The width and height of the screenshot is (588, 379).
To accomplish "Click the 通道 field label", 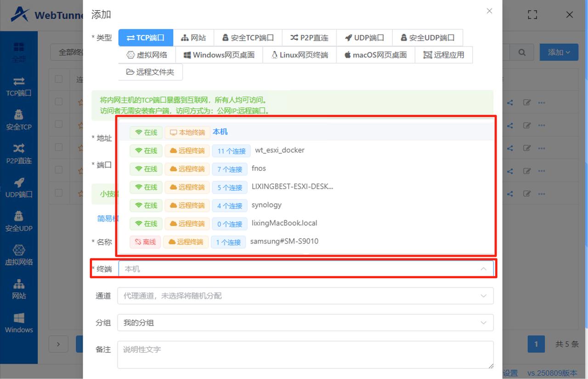I will tap(103, 296).
